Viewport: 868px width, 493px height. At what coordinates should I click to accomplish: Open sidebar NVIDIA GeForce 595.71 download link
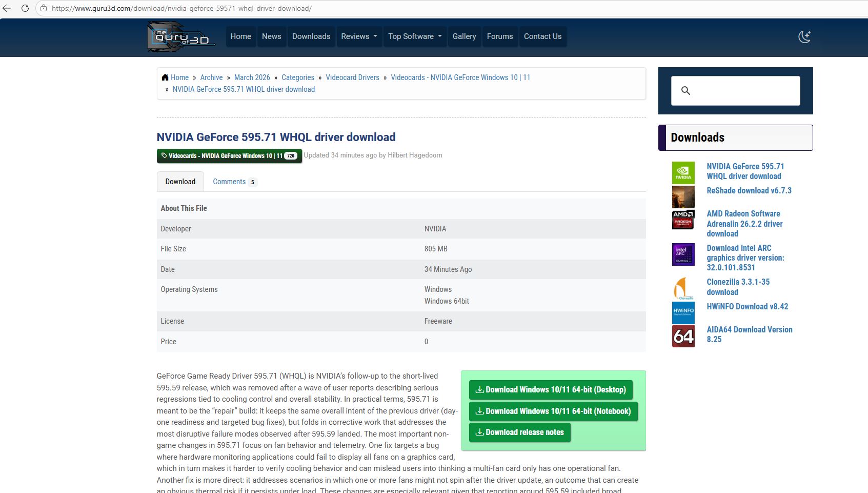click(745, 171)
